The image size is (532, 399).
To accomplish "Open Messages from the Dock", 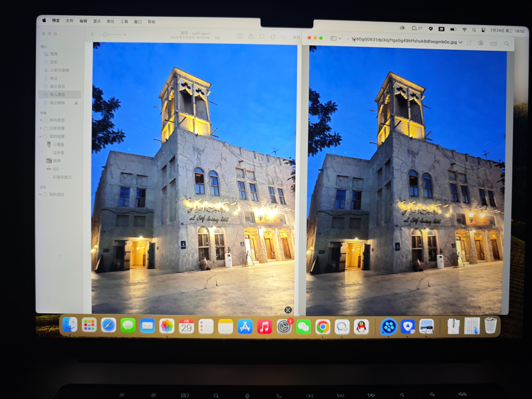I will pos(128,326).
